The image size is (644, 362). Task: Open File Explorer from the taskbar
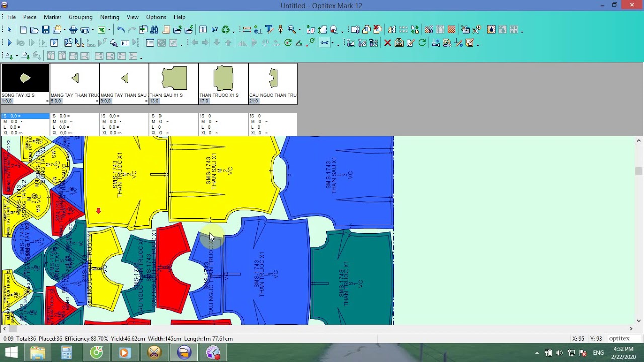38,353
